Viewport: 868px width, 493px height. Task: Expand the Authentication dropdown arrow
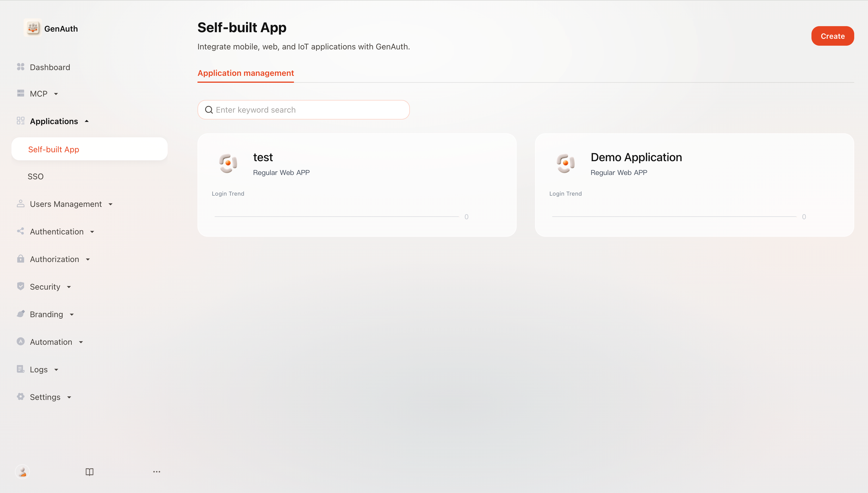(92, 232)
